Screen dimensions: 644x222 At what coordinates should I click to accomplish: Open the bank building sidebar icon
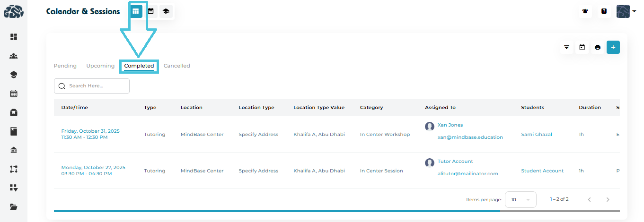click(x=14, y=150)
